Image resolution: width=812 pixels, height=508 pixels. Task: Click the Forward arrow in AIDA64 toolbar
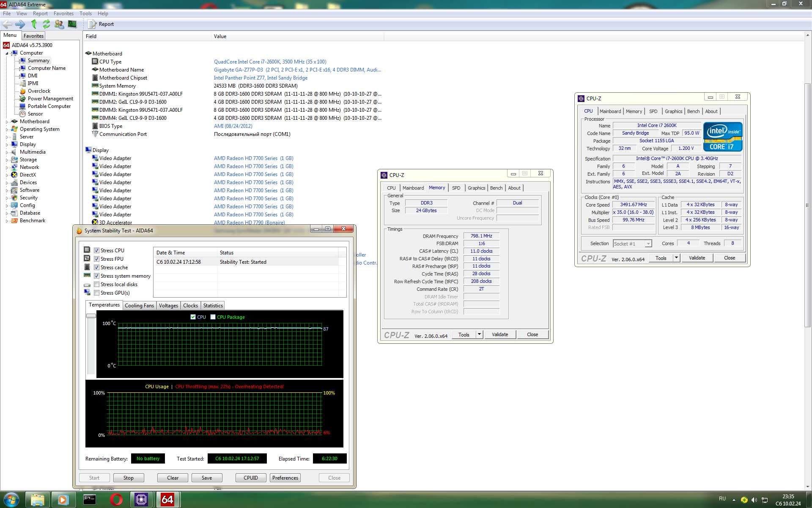tap(20, 24)
